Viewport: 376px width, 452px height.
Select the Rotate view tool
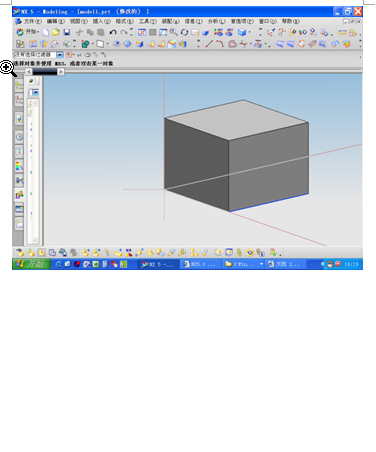click(x=184, y=32)
